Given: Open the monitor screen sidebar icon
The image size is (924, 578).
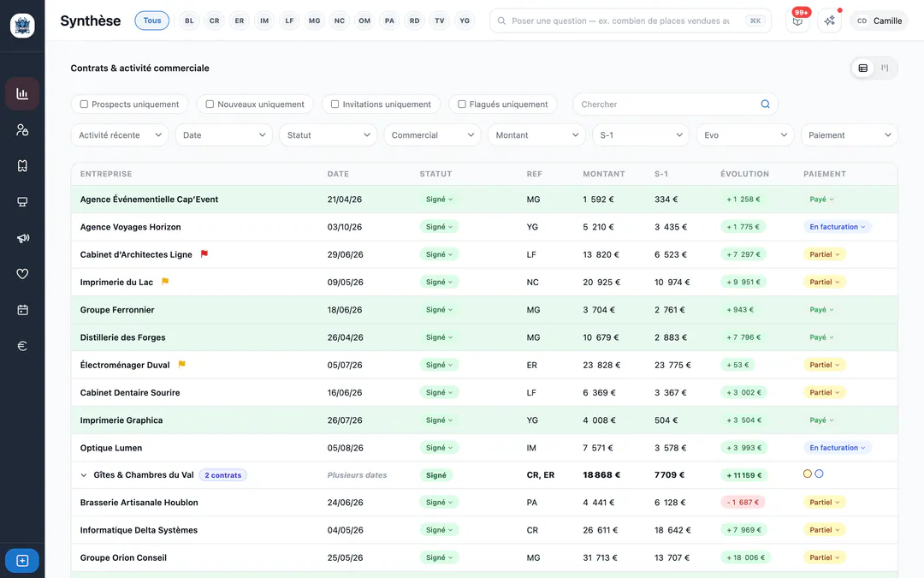Looking at the screenshot, I should pyautogui.click(x=22, y=202).
